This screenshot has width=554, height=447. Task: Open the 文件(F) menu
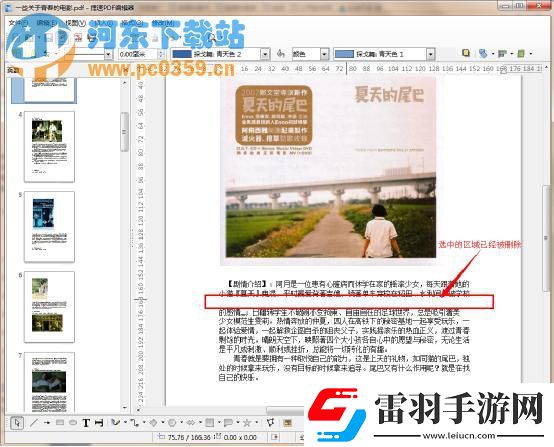click(18, 23)
